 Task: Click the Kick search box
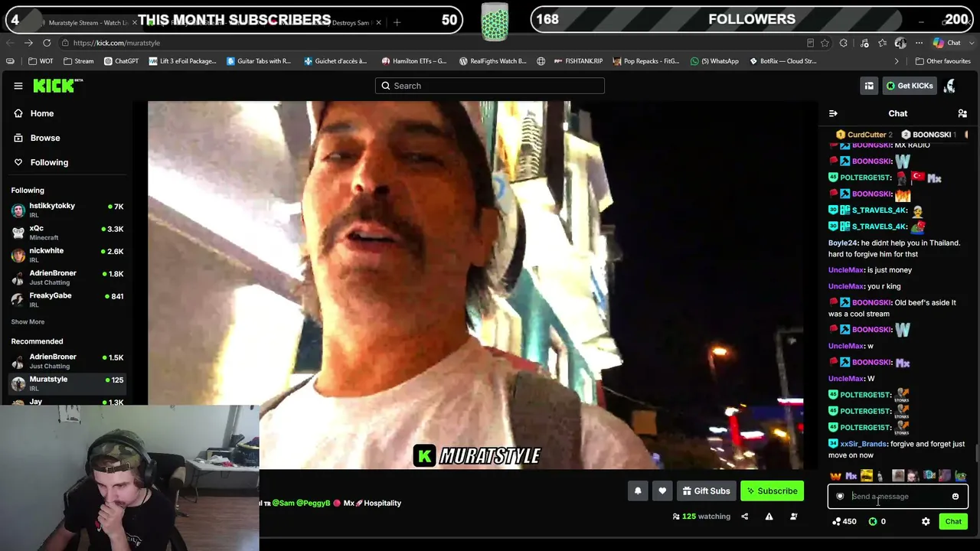click(x=490, y=86)
